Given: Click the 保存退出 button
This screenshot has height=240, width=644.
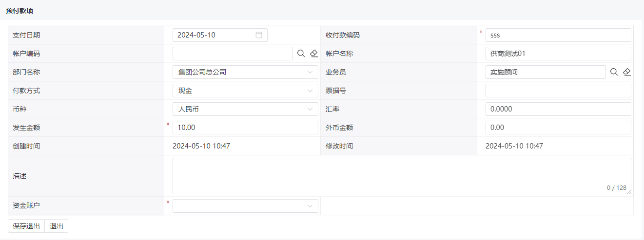Looking at the screenshot, I should [x=26, y=226].
